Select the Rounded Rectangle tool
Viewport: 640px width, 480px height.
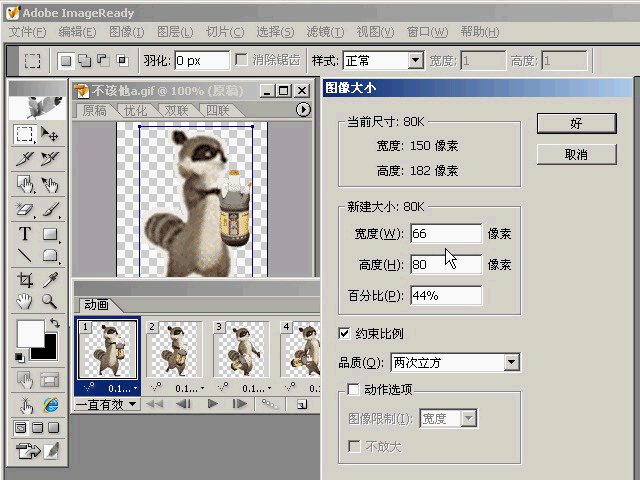(x=50, y=256)
